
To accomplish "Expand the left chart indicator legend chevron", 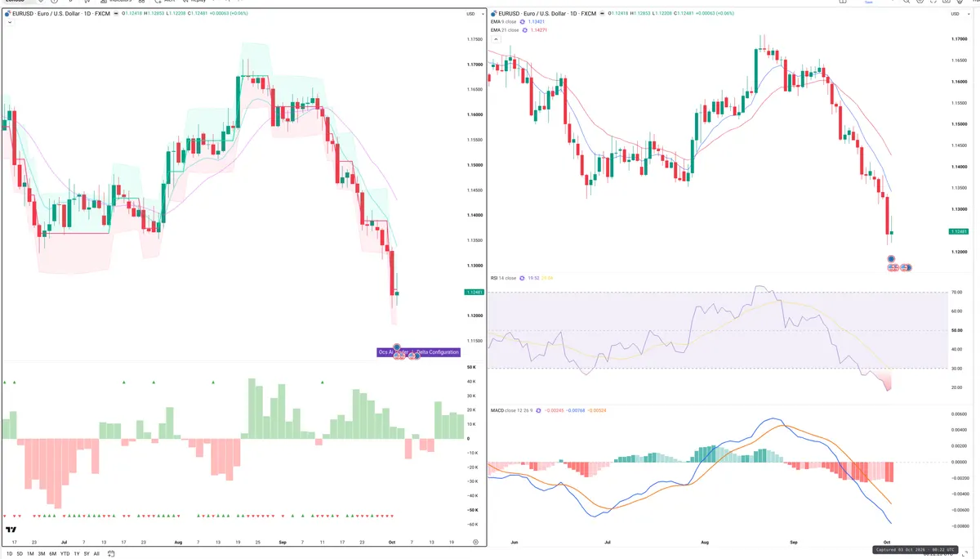I will pyautogui.click(x=9, y=22).
